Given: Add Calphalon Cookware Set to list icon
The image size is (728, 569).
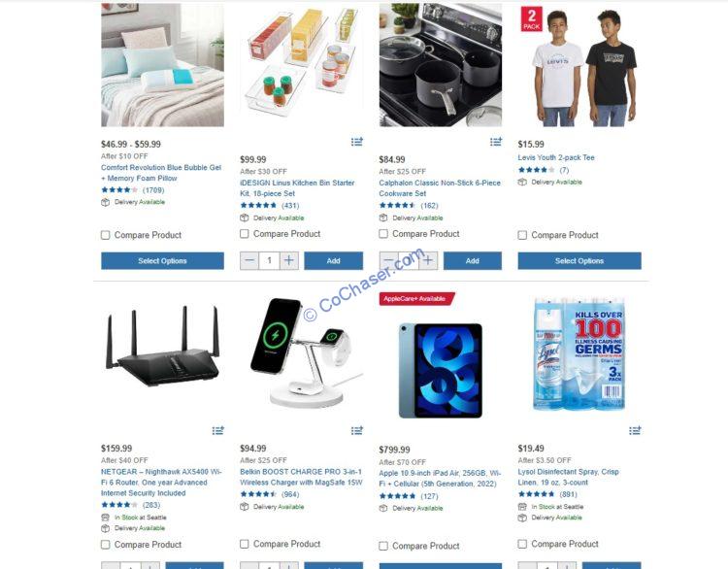Looking at the screenshot, I should pos(495,142).
